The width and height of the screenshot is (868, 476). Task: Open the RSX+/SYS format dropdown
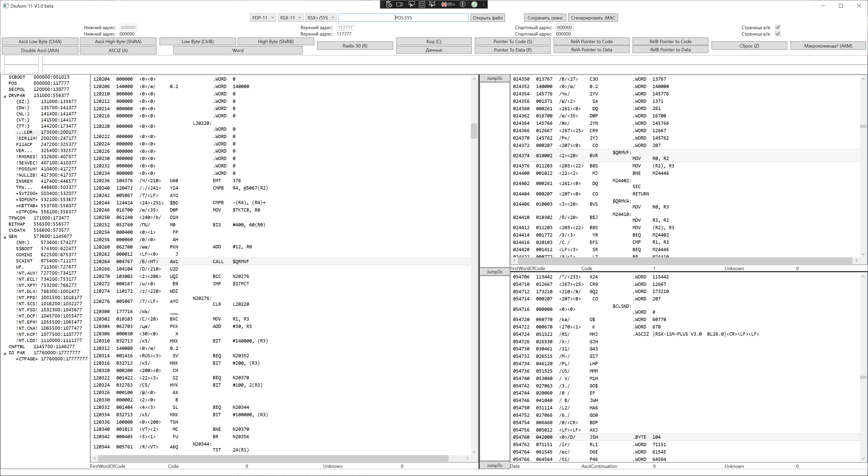point(321,18)
